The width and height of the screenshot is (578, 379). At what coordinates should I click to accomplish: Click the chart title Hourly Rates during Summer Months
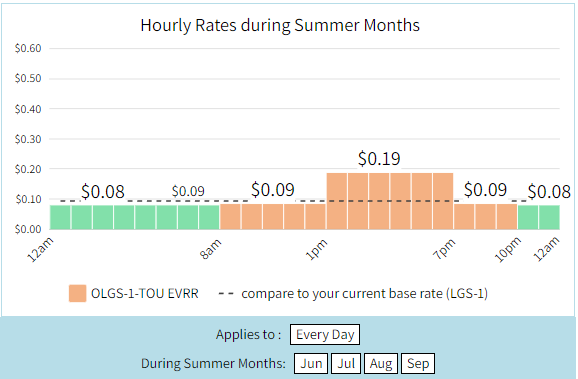tap(280, 25)
